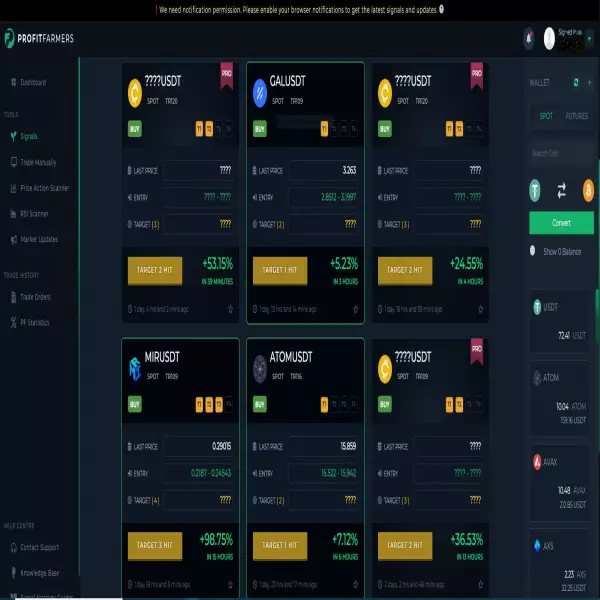This screenshot has height=600, width=600.
Task: Open the notifications bell icon
Action: click(528, 39)
